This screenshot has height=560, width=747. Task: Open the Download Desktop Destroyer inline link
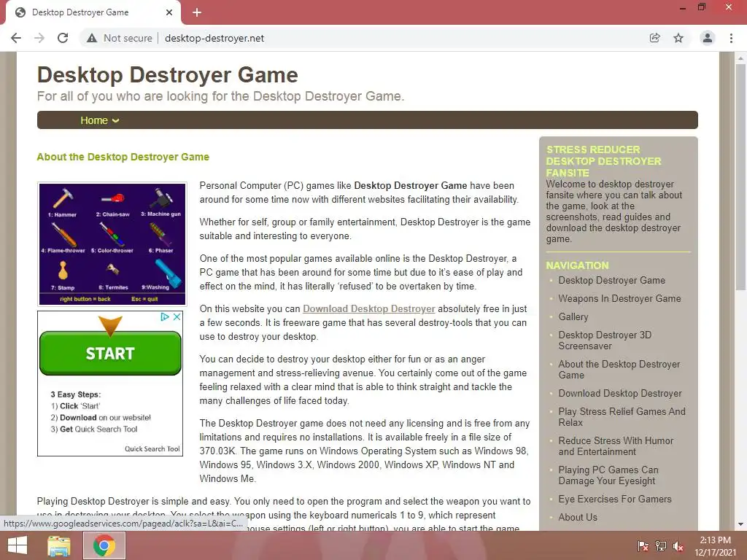[368, 308]
